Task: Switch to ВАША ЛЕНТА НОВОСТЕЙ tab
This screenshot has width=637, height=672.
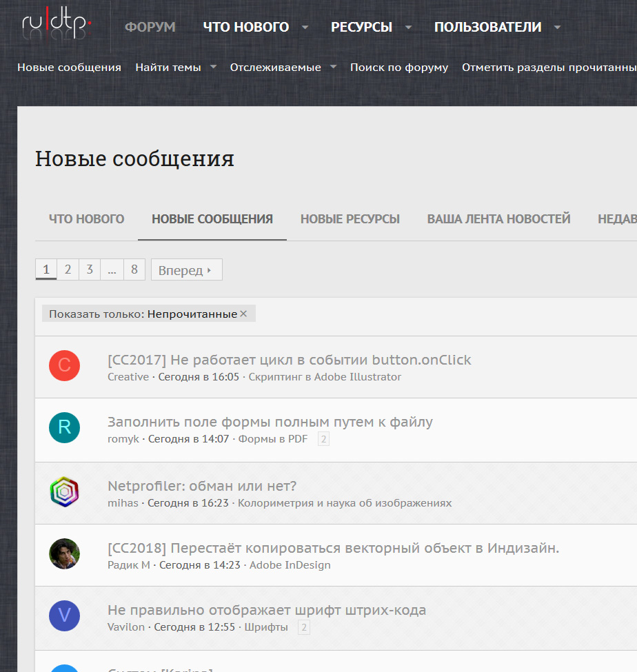Action: (498, 219)
